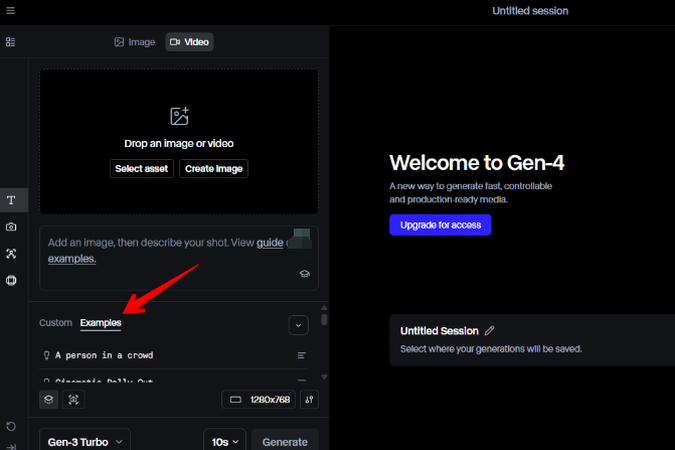Click pencil icon to rename Untitled Session
The width and height of the screenshot is (675, 450).
(489, 330)
